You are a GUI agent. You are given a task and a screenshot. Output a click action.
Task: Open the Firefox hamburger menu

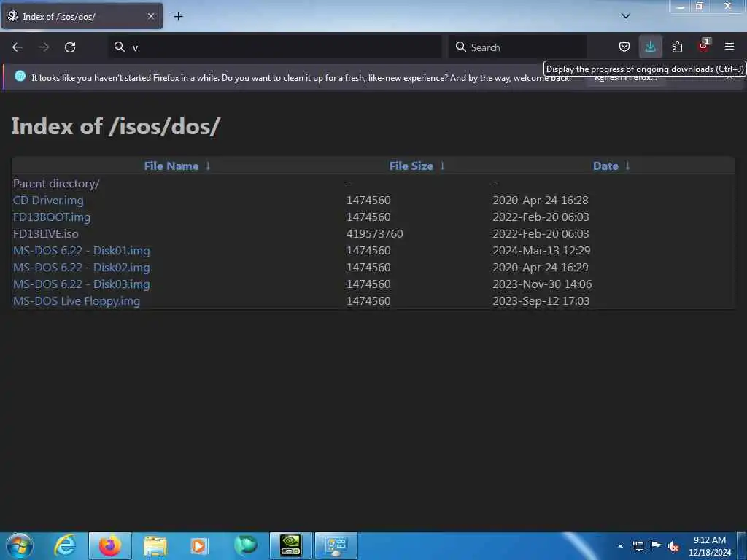[x=729, y=47]
